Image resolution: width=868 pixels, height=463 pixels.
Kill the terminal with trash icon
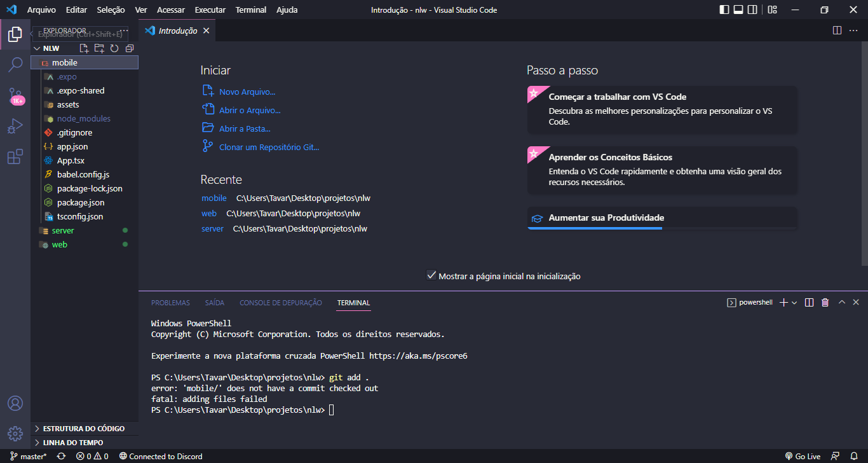(825, 303)
